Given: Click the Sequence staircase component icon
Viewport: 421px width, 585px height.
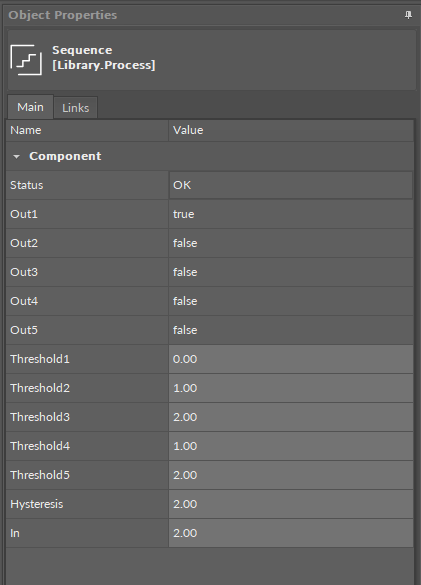Looking at the screenshot, I should [26, 60].
